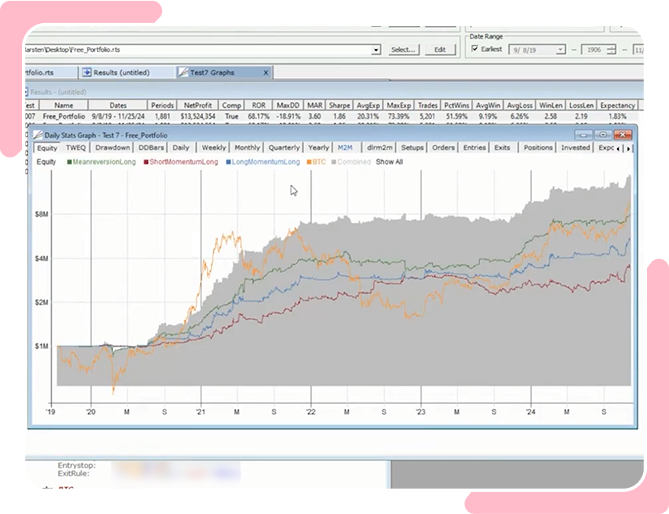Click the 1906 stepper arrows
This screenshot has width=669, height=514.
(611, 50)
